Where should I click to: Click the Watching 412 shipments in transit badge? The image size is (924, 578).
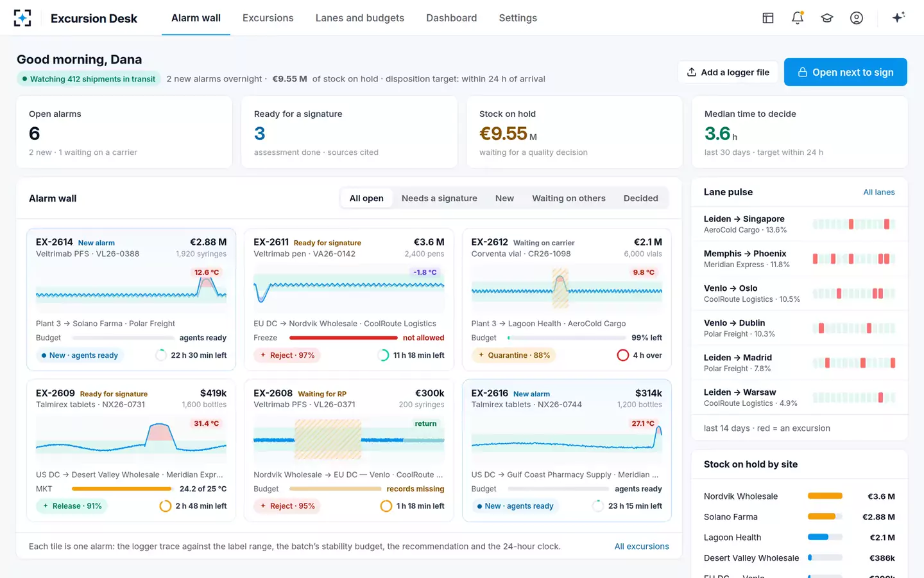[89, 79]
